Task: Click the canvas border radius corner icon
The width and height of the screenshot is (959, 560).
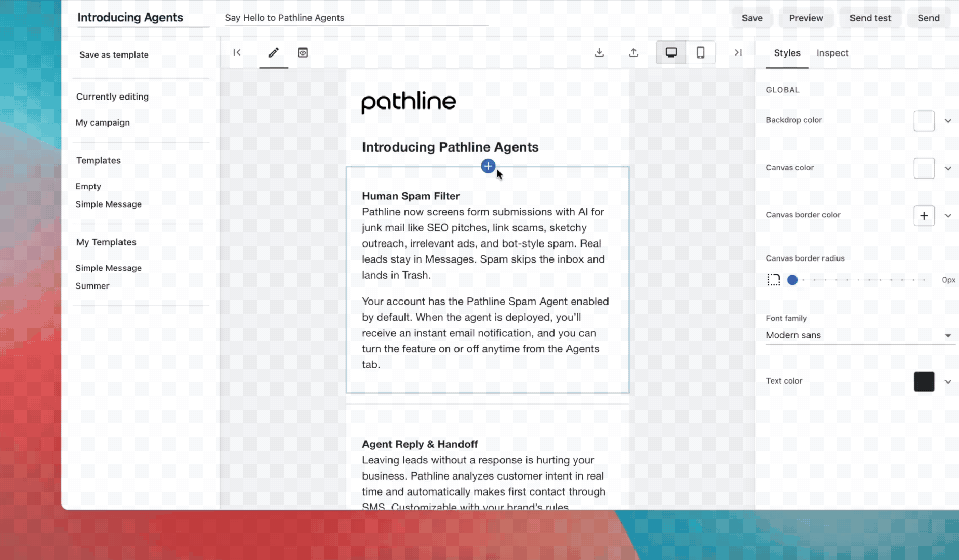Action: pos(774,280)
